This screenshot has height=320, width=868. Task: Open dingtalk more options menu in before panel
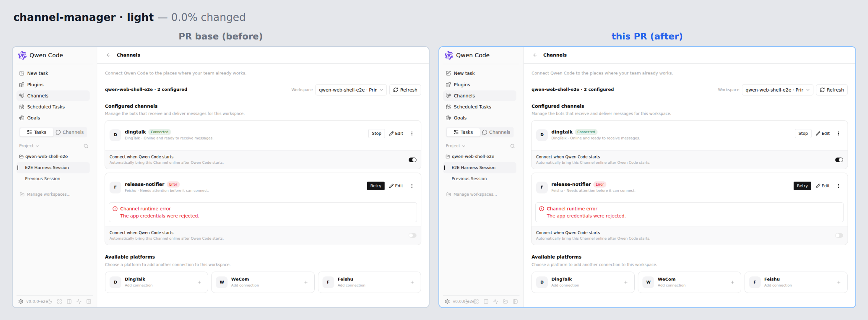pyautogui.click(x=412, y=134)
